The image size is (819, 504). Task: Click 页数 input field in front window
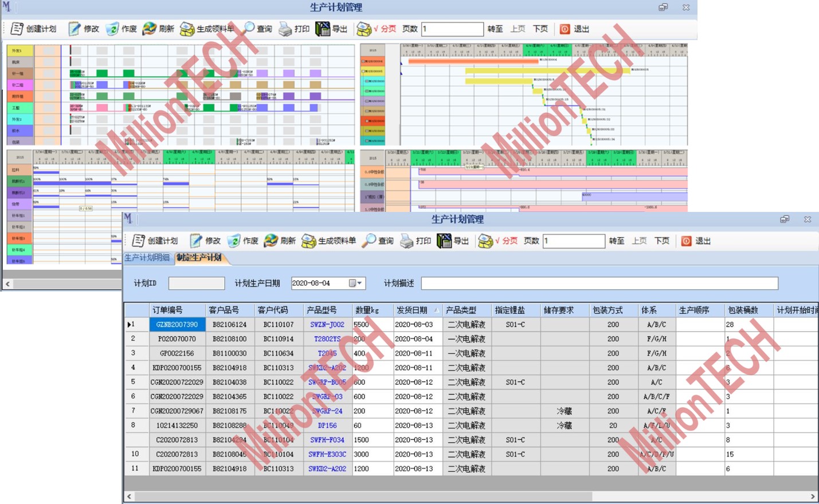point(574,241)
